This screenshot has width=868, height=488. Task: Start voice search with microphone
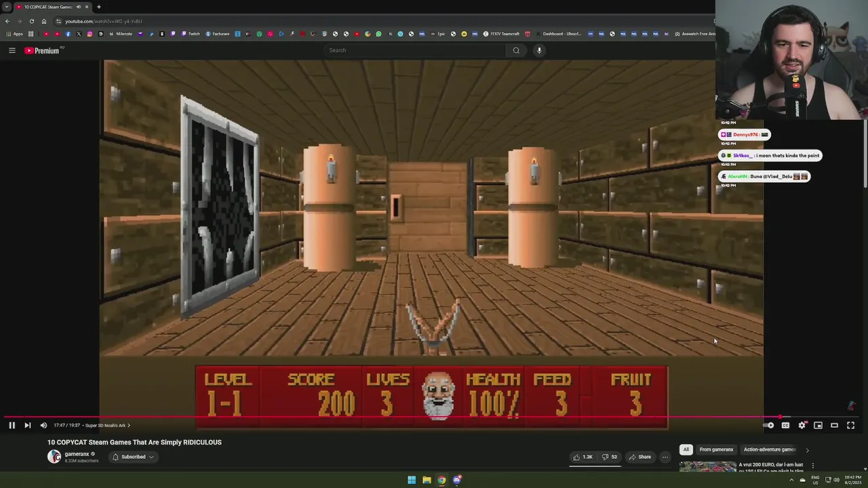[x=539, y=50]
